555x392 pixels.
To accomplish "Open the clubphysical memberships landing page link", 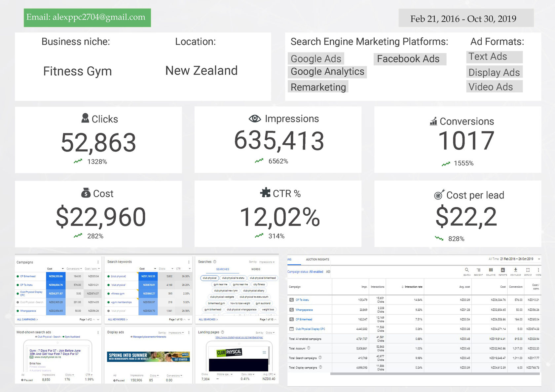I will 239,337.
